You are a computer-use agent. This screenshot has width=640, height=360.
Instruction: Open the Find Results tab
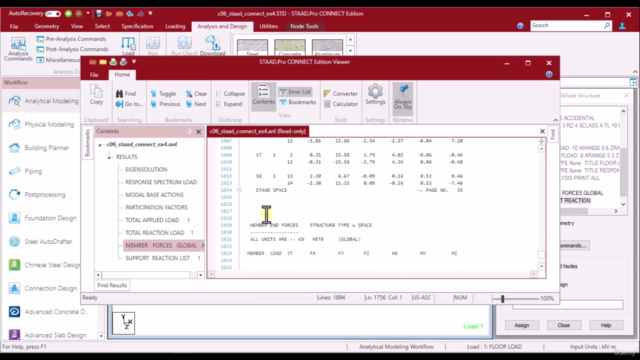[x=112, y=285]
